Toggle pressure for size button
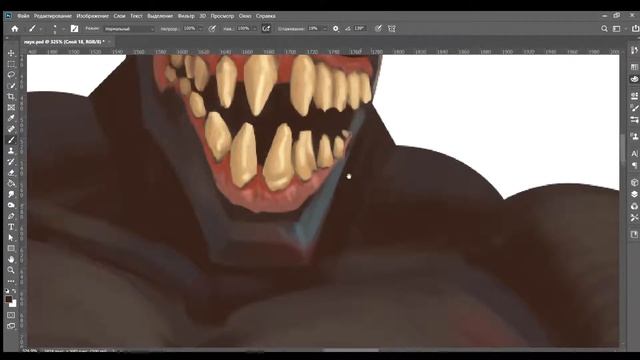Viewport: 640px width, 360px height. point(378,29)
